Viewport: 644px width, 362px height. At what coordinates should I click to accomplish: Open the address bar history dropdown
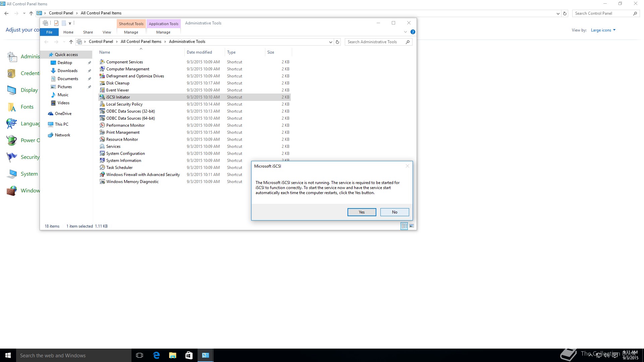[x=330, y=42]
